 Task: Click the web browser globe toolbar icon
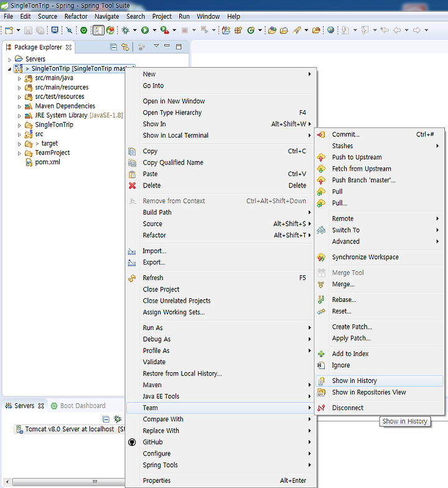pos(331,30)
